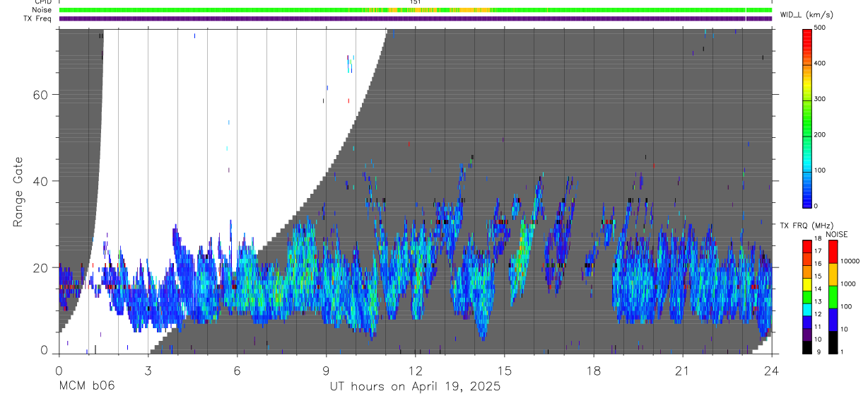Click the 'UT hours on April 19, 2025' axis title
Image resolution: width=868 pixels, height=401 pixels.
415,387
